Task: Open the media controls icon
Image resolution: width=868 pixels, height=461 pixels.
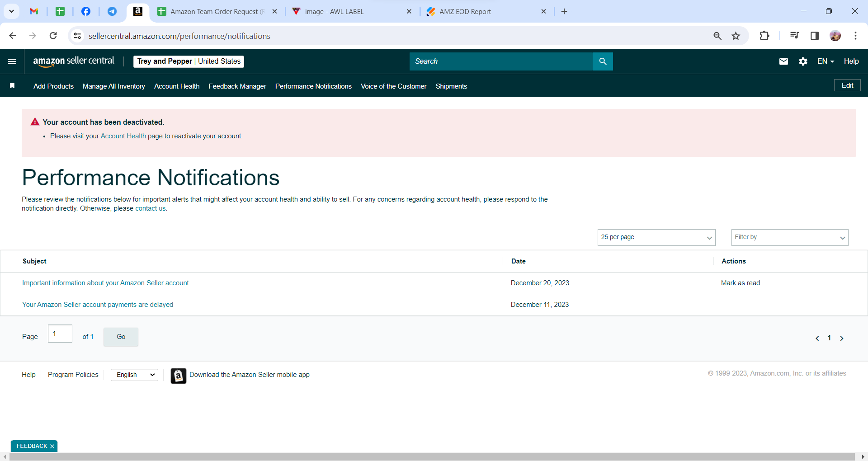Action: pyautogui.click(x=794, y=36)
